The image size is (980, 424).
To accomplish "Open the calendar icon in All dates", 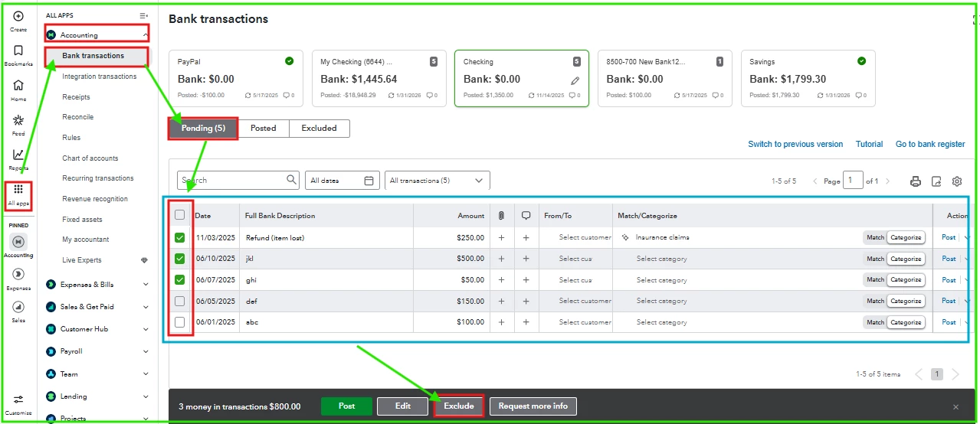I will click(x=369, y=181).
